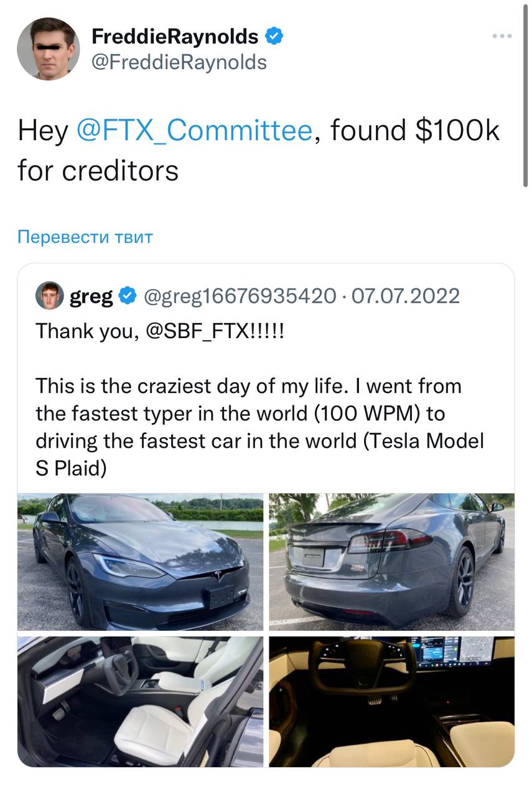Open the white seats interior photo
Viewport: 532px width, 797px height.
pyautogui.click(x=141, y=701)
